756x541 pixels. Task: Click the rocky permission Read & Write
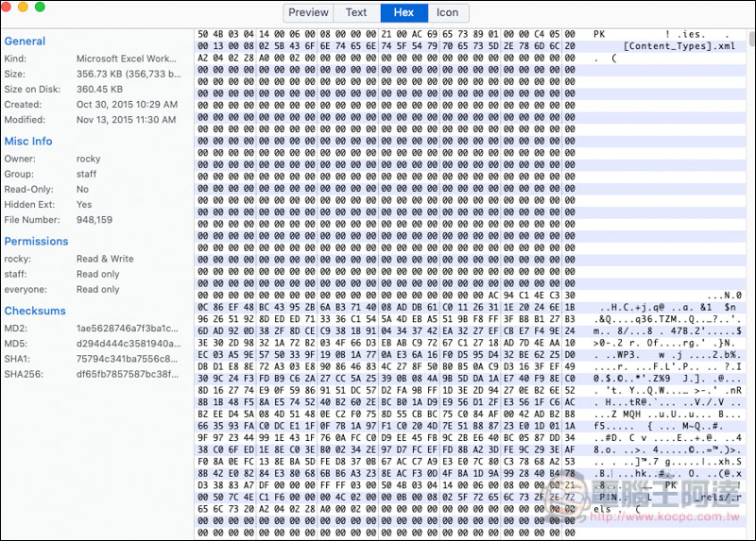[x=105, y=259]
